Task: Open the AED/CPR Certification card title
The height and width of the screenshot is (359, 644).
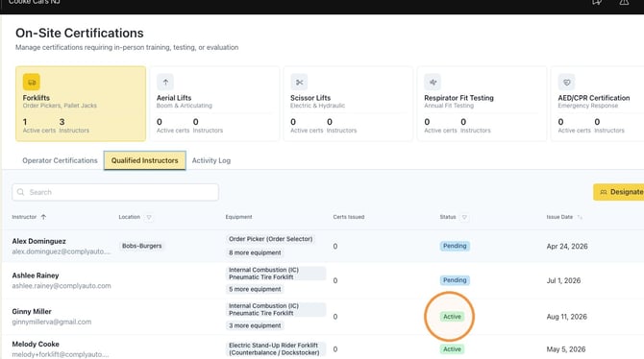Action: pos(593,98)
